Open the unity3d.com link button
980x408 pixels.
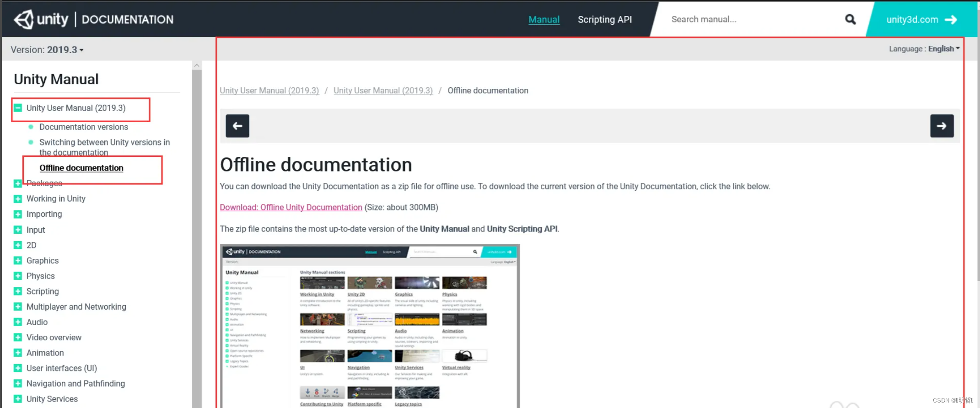(x=921, y=20)
